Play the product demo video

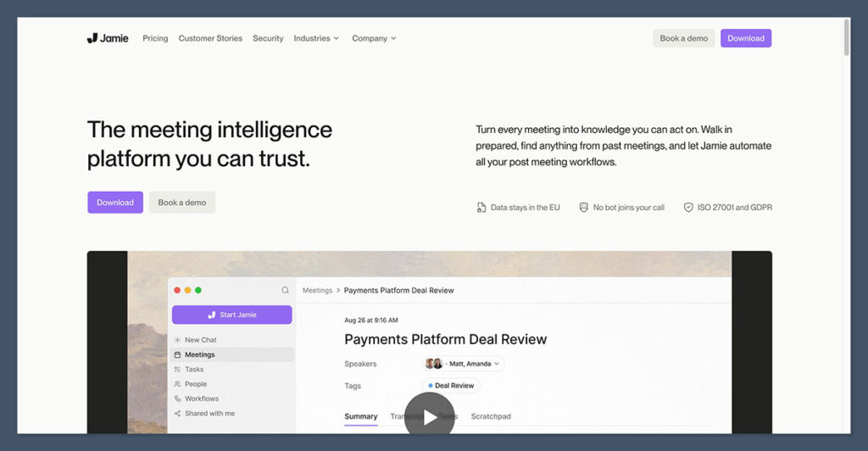point(430,417)
